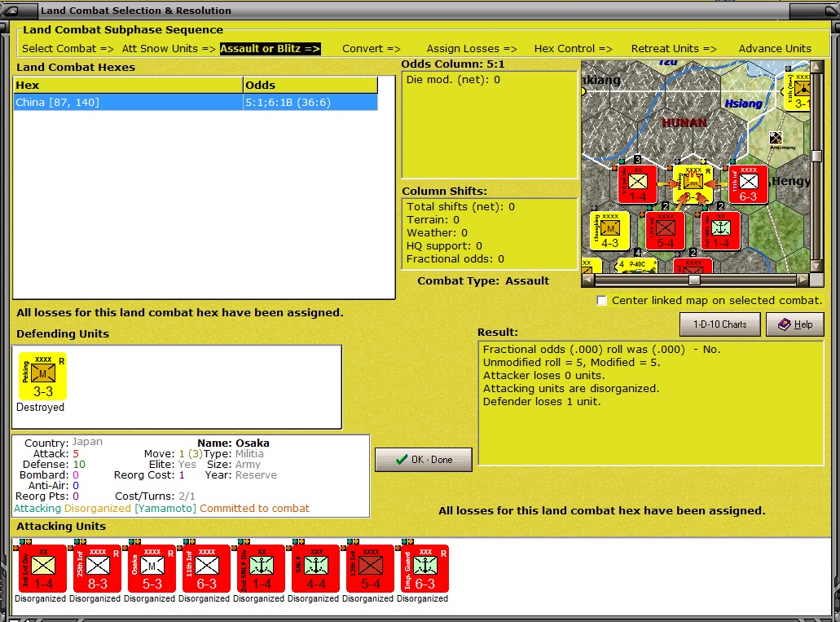The height and width of the screenshot is (622, 840).
Task: Click the map scroll down arrow
Action: [x=817, y=266]
